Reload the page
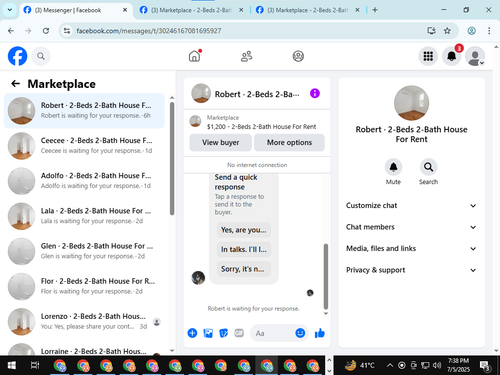500x375 pixels. pyautogui.click(x=46, y=31)
